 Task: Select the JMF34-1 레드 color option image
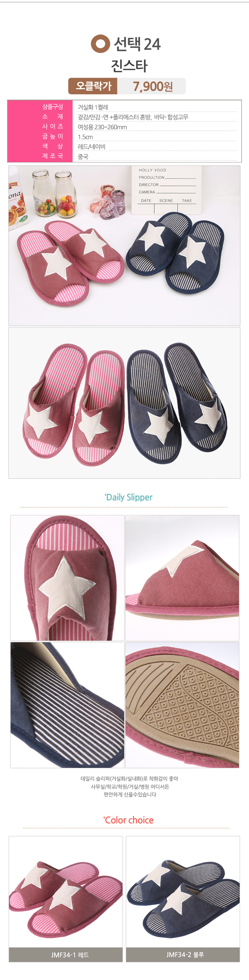coord(66,892)
